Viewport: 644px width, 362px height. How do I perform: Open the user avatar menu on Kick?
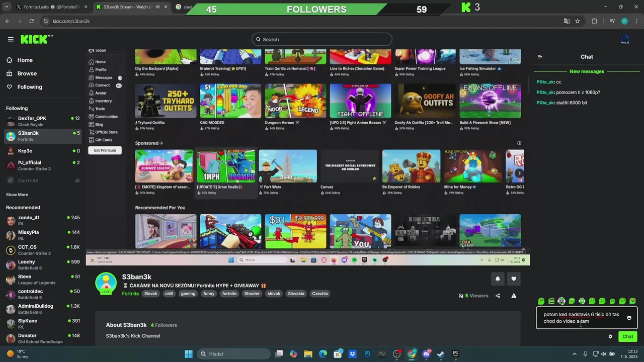(x=625, y=39)
